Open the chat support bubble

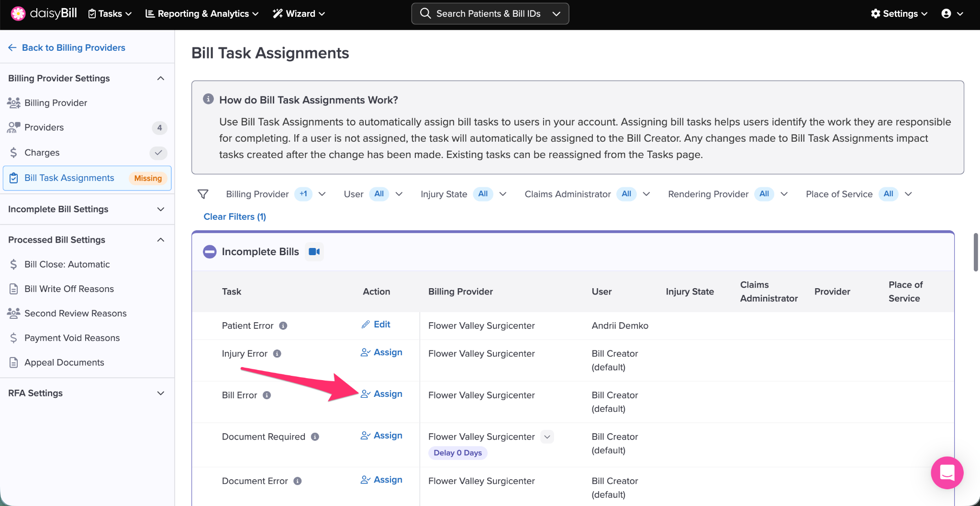947,472
